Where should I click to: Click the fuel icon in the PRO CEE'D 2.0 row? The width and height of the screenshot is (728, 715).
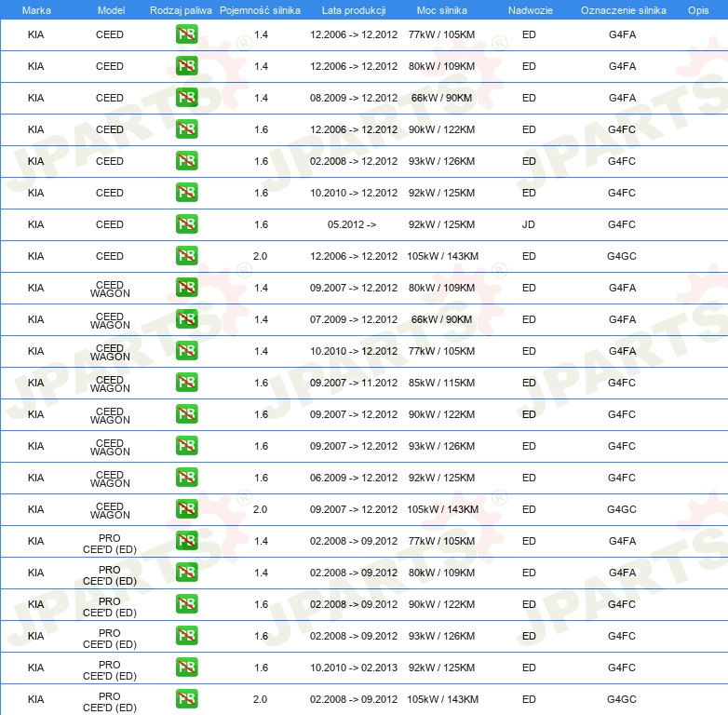click(x=186, y=700)
